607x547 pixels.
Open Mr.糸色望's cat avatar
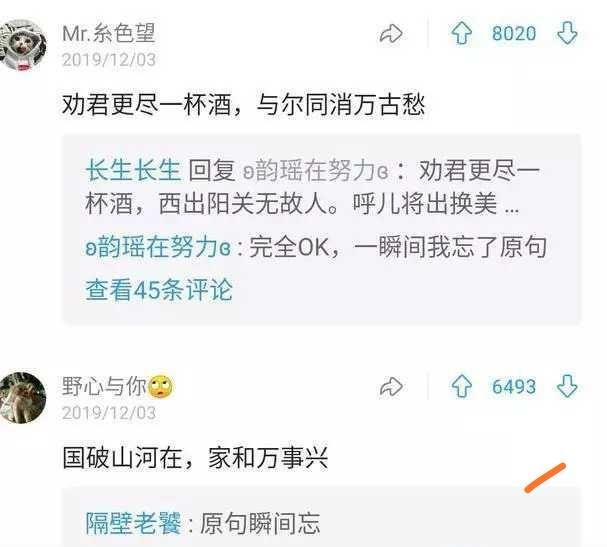tap(22, 45)
